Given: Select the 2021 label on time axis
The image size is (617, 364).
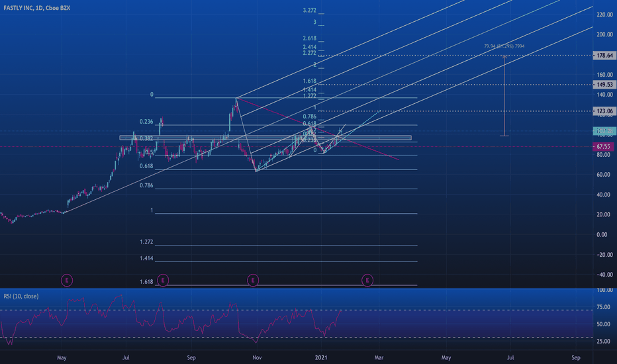Looking at the screenshot, I should pyautogui.click(x=321, y=357).
